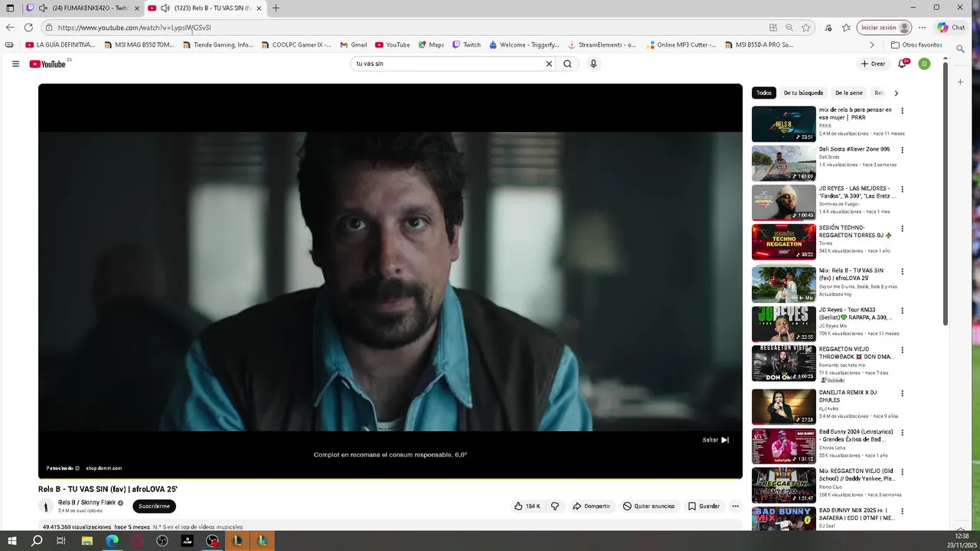Viewport: 980px width, 551px height.
Task: Open the YouTube guide hamburger menu
Action: tap(15, 64)
